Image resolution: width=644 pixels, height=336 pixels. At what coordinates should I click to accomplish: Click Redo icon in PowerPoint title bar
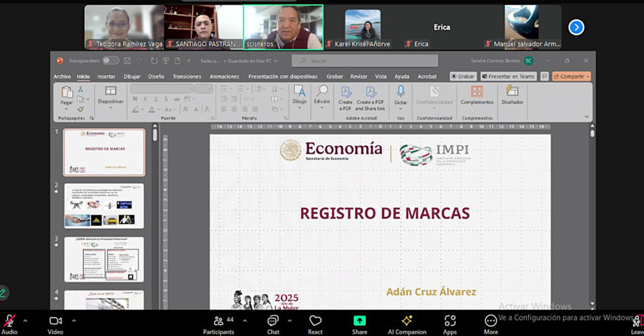pos(154,61)
